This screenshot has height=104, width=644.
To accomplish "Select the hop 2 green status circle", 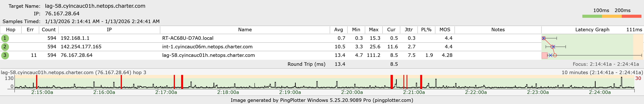I will (5, 47).
